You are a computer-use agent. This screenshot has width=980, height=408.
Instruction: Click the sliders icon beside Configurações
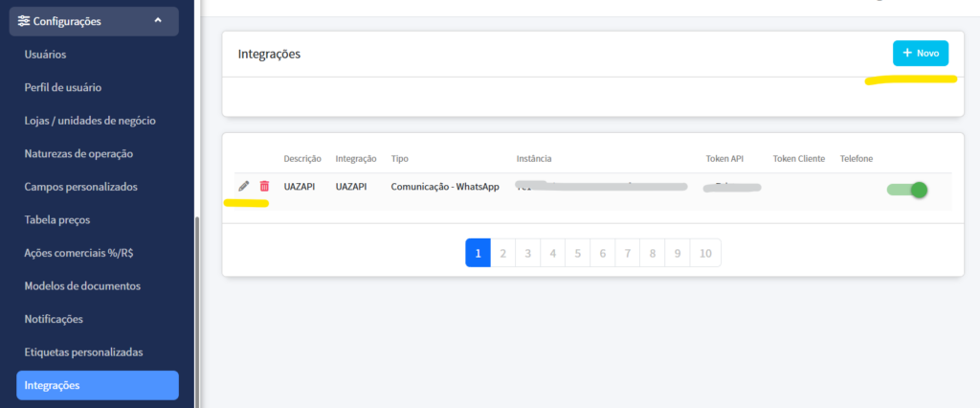point(24,21)
